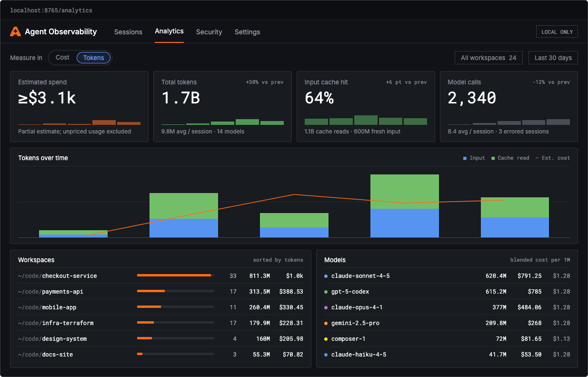Go to the Settings tab
Screen dimensions: 588x377
pos(247,32)
